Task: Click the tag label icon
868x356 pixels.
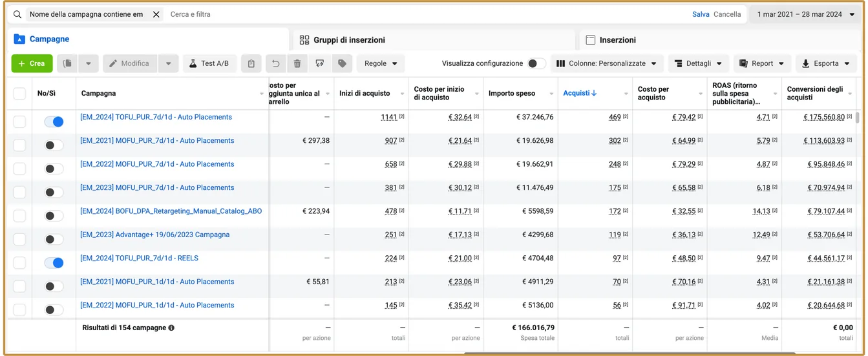Action: tap(343, 63)
